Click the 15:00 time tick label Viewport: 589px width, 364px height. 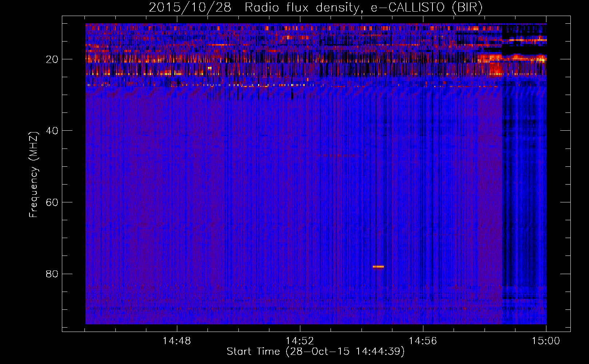(546, 341)
